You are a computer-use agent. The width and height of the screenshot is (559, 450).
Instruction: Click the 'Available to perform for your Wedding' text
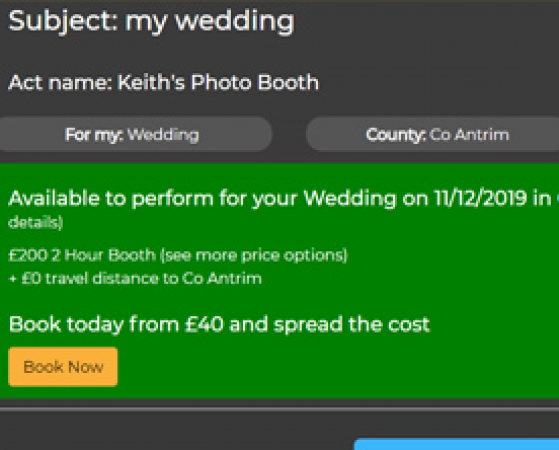pos(202,198)
